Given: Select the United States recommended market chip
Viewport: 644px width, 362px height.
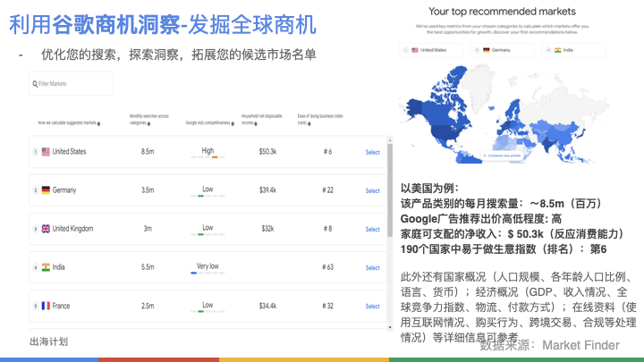Looking at the screenshot, I should (x=431, y=50).
